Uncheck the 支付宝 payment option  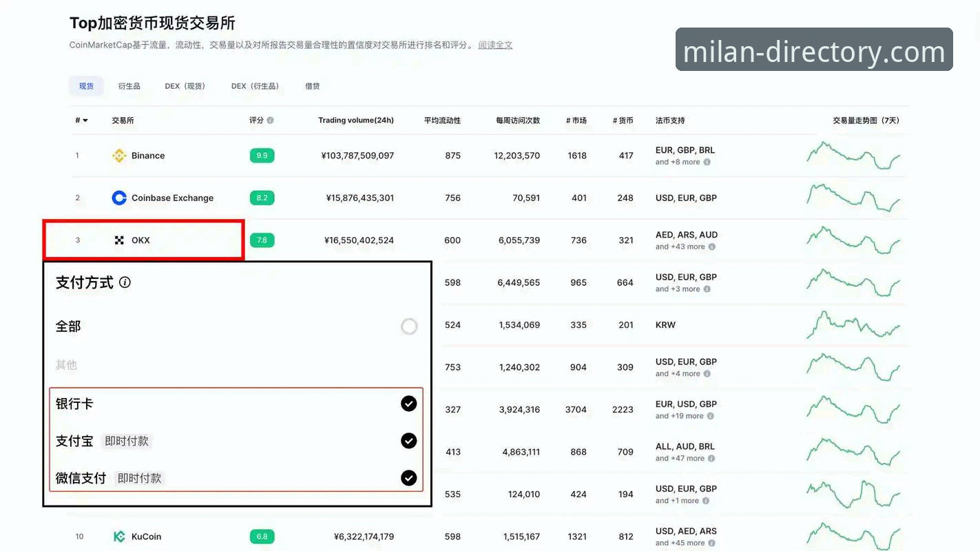coord(409,441)
